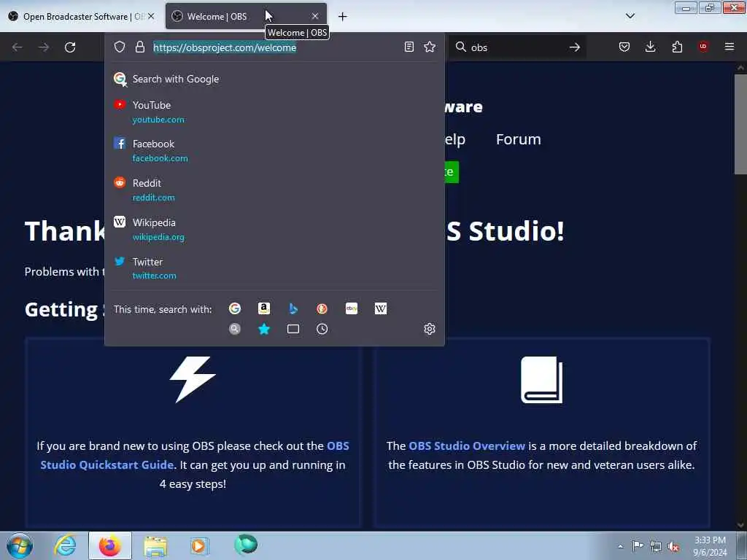
Task: Click the green round taskbar app icon
Action: 246,545
